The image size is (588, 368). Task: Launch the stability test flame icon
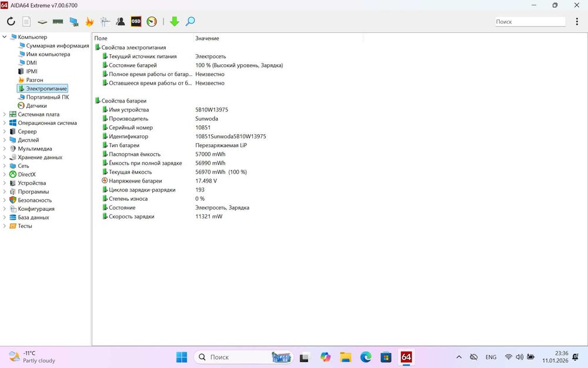point(89,21)
